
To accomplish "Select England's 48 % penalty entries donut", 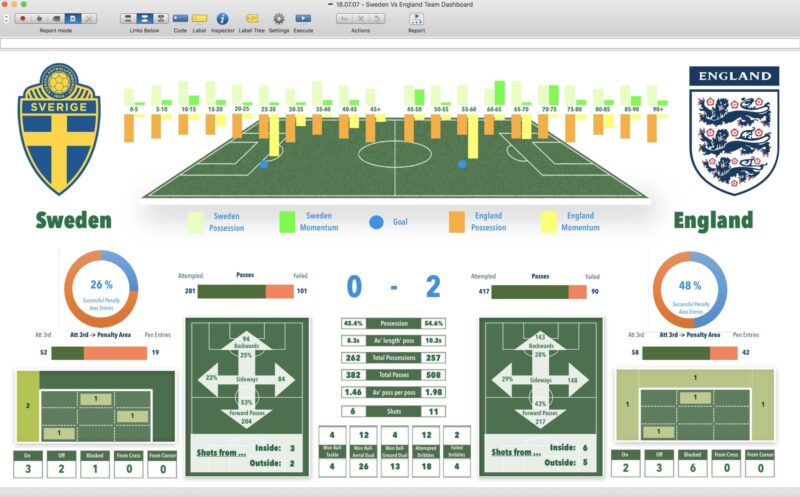I will point(690,289).
